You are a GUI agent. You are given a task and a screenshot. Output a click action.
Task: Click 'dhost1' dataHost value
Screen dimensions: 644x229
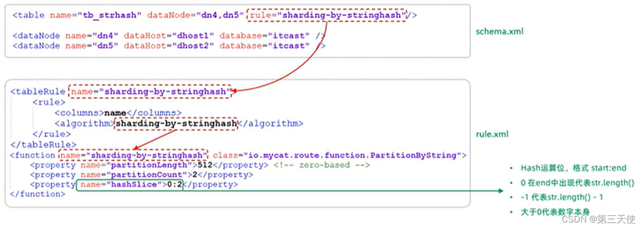pos(193,36)
